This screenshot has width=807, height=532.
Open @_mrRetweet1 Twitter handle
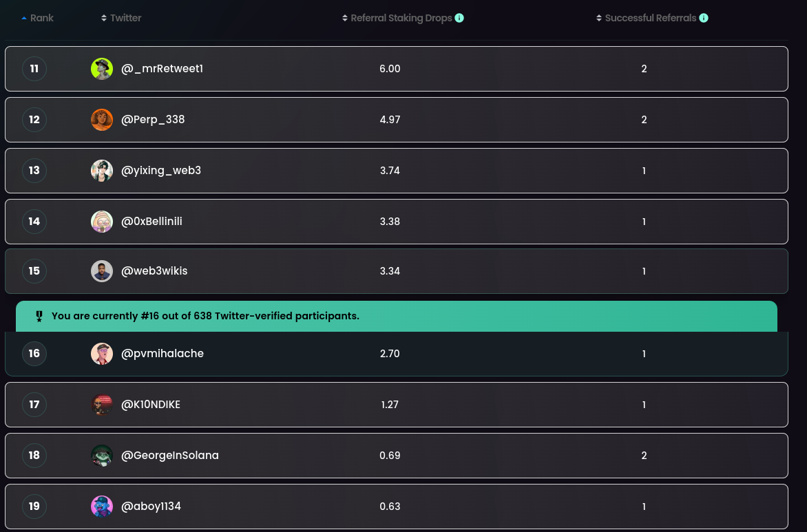tap(162, 69)
